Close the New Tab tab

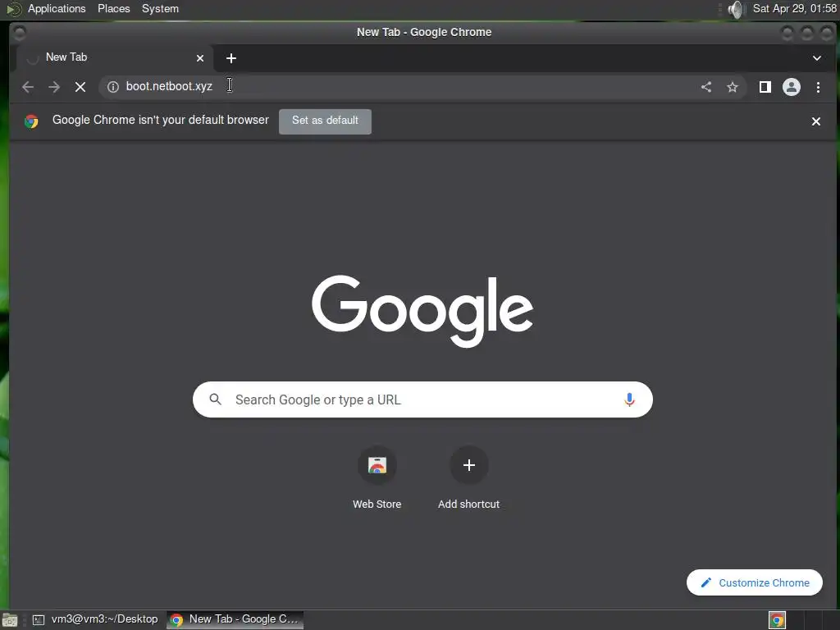click(x=200, y=58)
